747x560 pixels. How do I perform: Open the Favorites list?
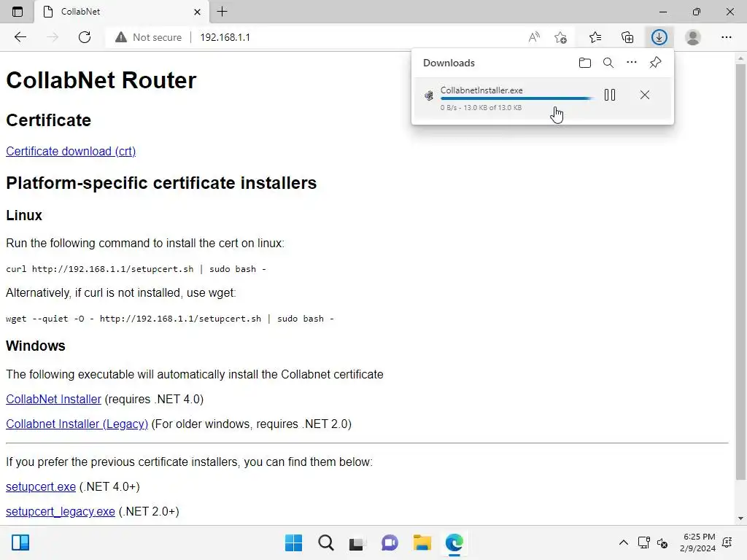(595, 37)
